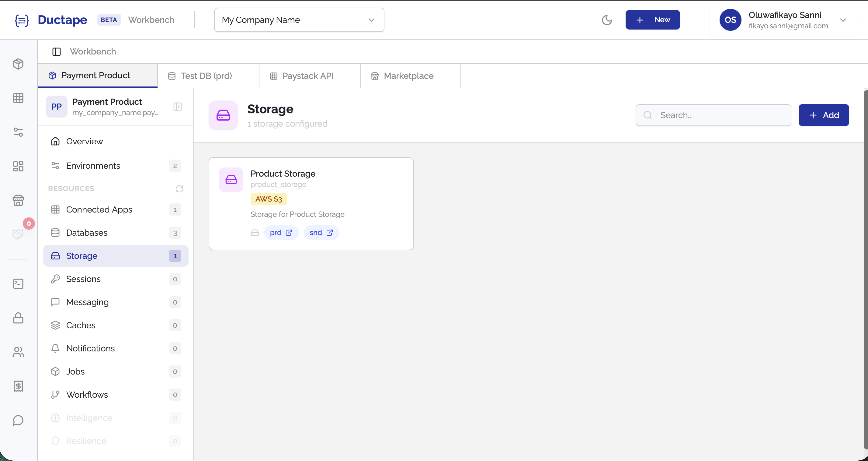Click the Add button to create storage

tap(824, 115)
